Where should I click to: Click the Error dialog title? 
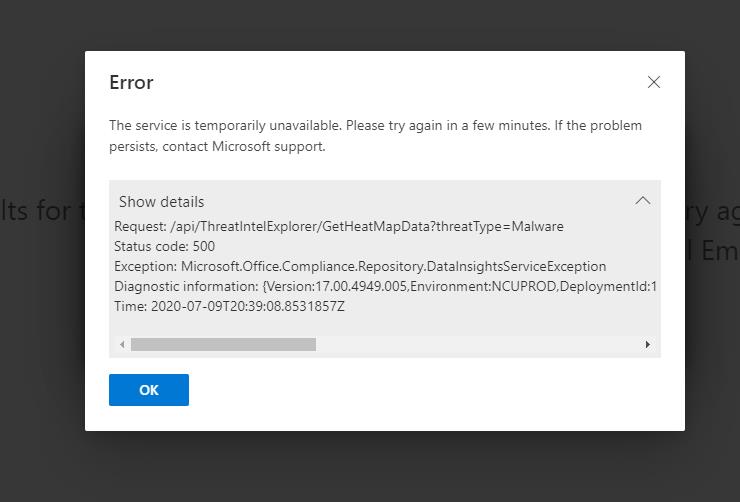tap(131, 82)
